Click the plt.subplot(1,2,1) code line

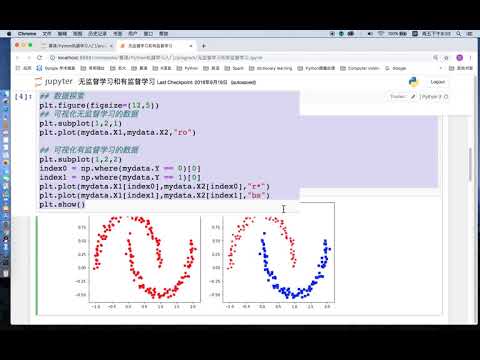(81, 123)
